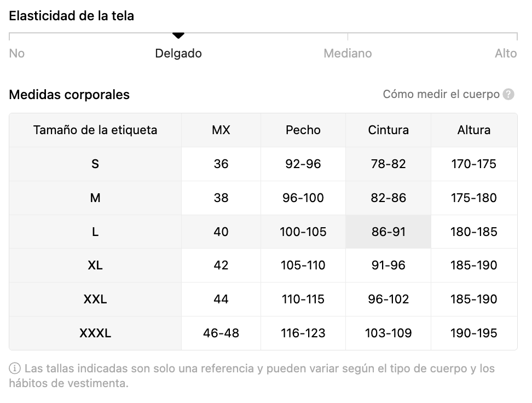Open 'Cómo medir el cuerpo' link
Viewport: 532px width, 403px height.
[x=441, y=94]
